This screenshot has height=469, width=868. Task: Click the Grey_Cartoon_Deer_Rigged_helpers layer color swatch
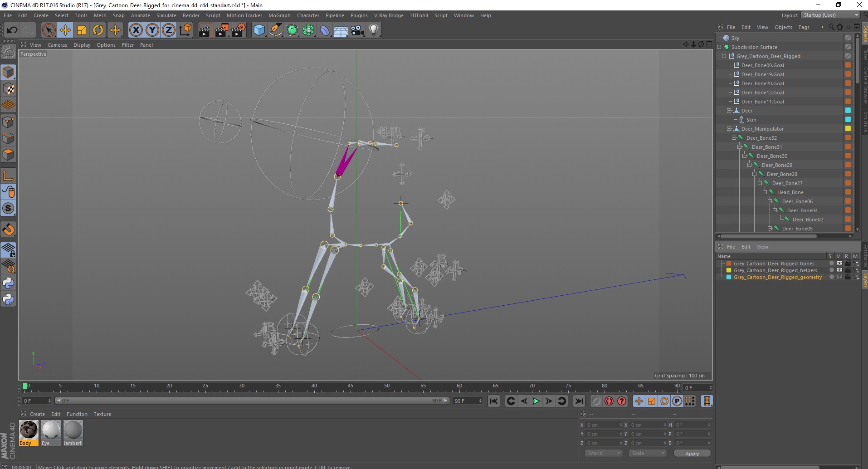point(729,270)
